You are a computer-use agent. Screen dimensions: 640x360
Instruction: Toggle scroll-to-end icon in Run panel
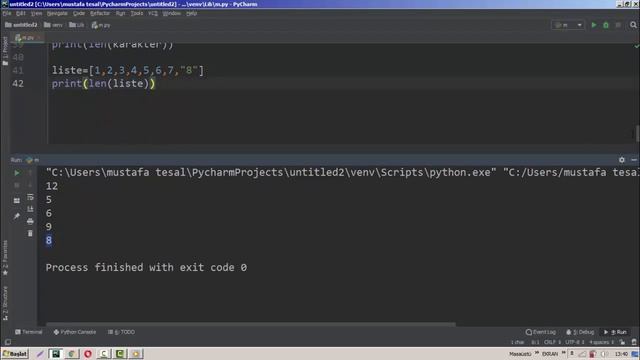coord(30,209)
